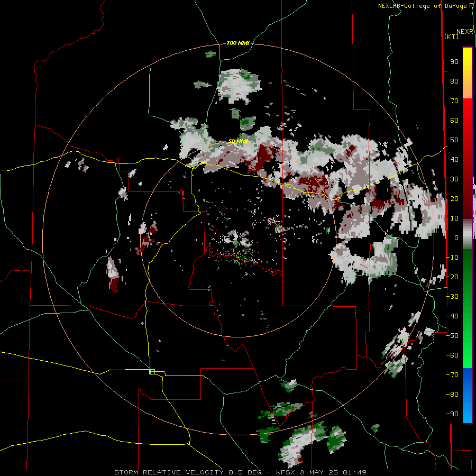Click the -80 value on the velocity scale
This screenshot has width=476, height=476.
452,395
